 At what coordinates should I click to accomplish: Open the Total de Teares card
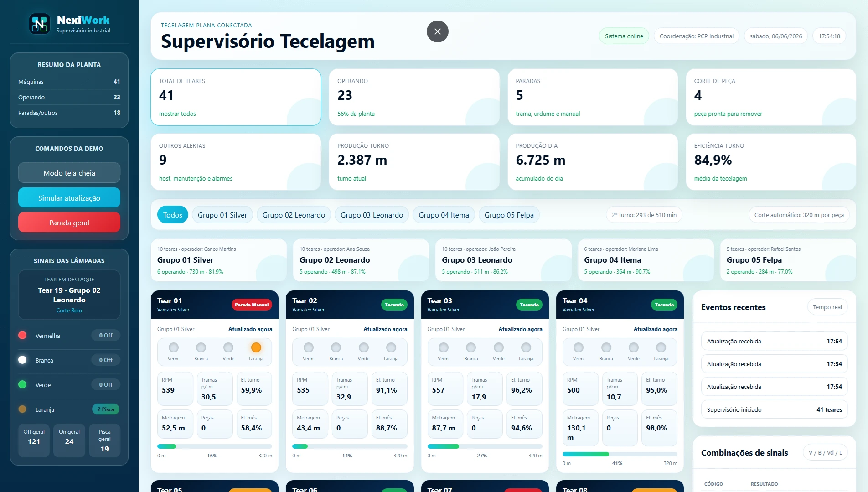point(236,97)
